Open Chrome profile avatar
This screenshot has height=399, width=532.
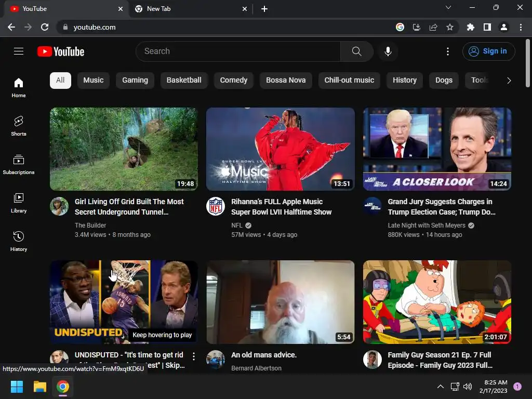pyautogui.click(x=504, y=27)
